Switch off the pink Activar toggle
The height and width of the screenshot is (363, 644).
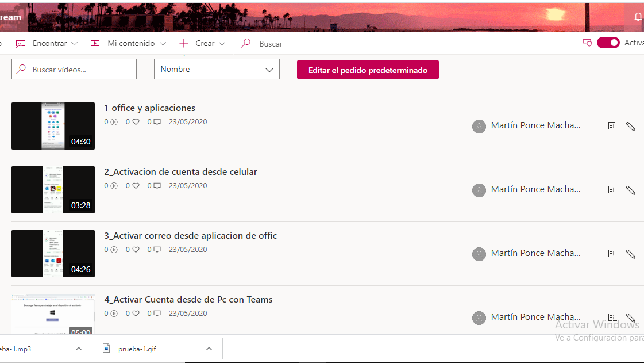click(608, 43)
